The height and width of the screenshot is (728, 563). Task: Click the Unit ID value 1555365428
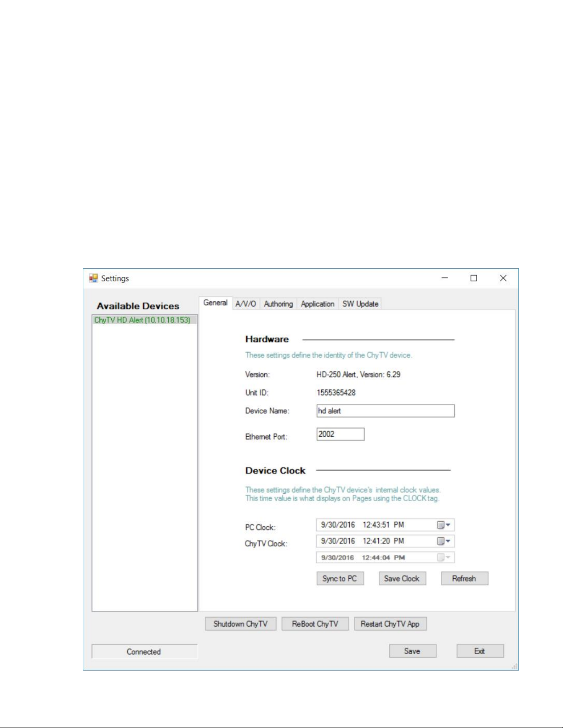coord(336,393)
